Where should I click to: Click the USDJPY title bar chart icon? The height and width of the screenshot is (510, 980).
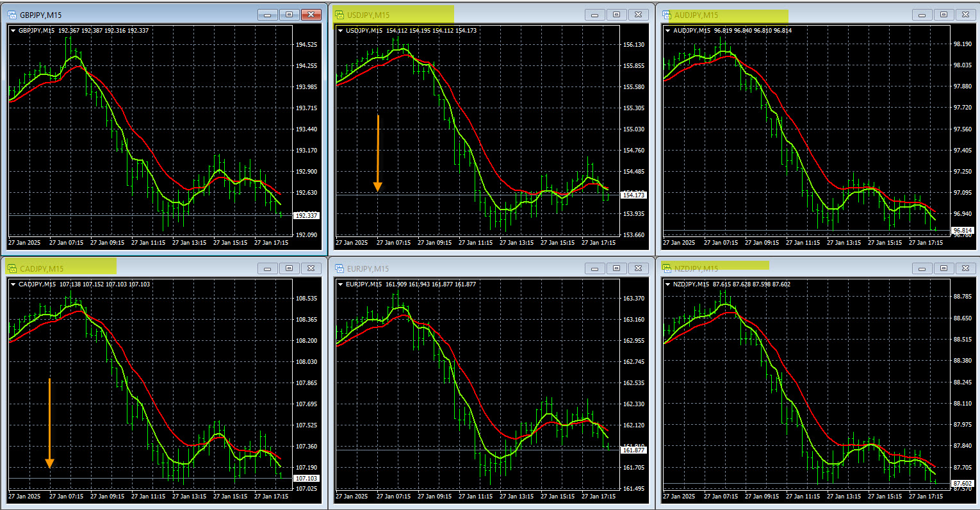[x=339, y=15]
